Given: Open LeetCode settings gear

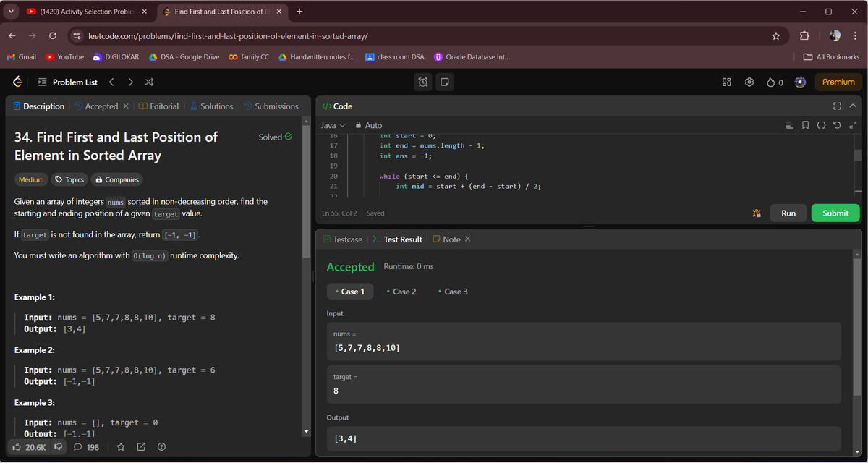Looking at the screenshot, I should point(749,82).
